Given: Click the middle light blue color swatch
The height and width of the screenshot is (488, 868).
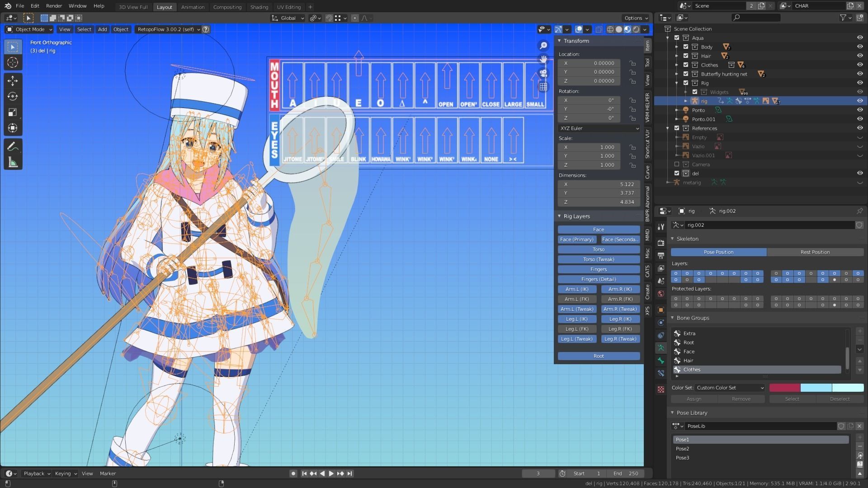Looking at the screenshot, I should tap(816, 388).
